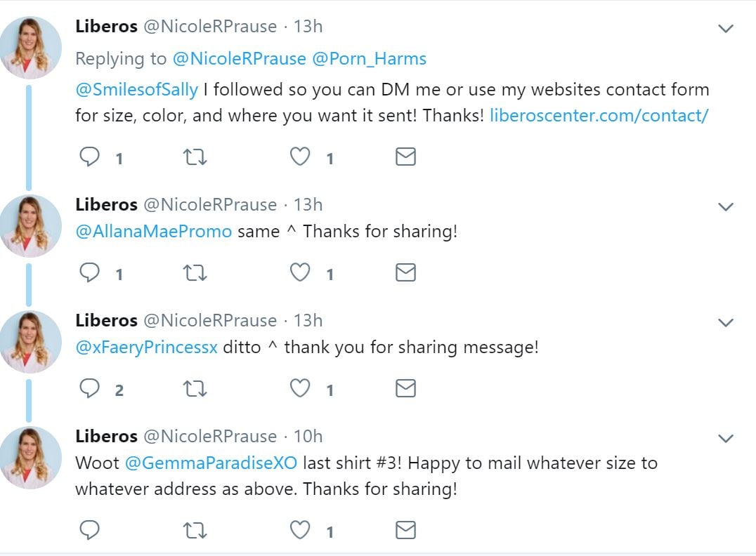Reply to the @AllanaMaePromo tweet
The image size is (756, 556).
pos(90,272)
